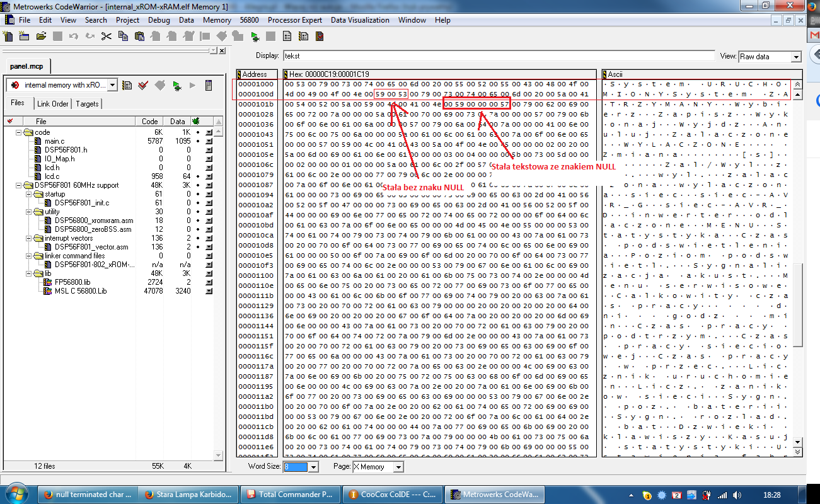
Task: Click the Synchronize Modification Dates checkmark icon
Action: point(143,85)
